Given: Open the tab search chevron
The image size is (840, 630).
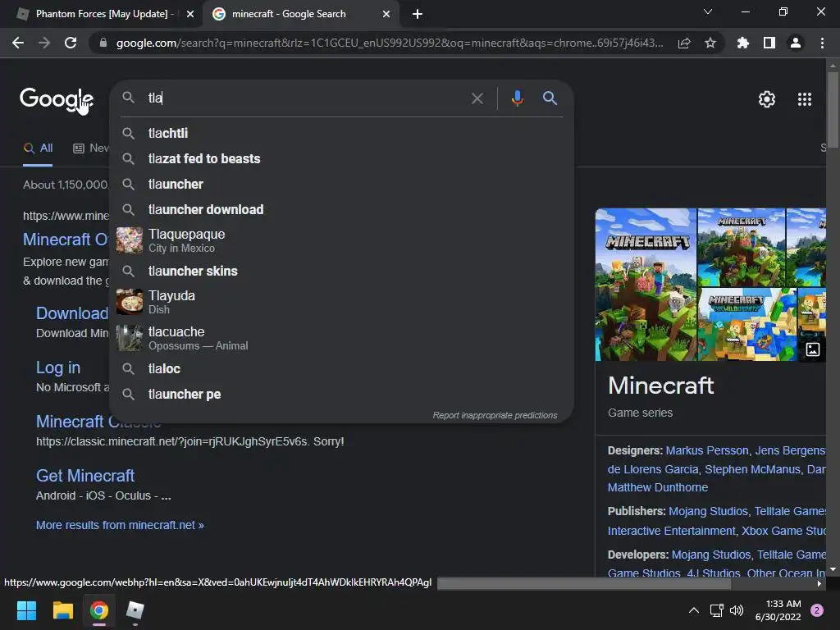Looking at the screenshot, I should pos(708,11).
